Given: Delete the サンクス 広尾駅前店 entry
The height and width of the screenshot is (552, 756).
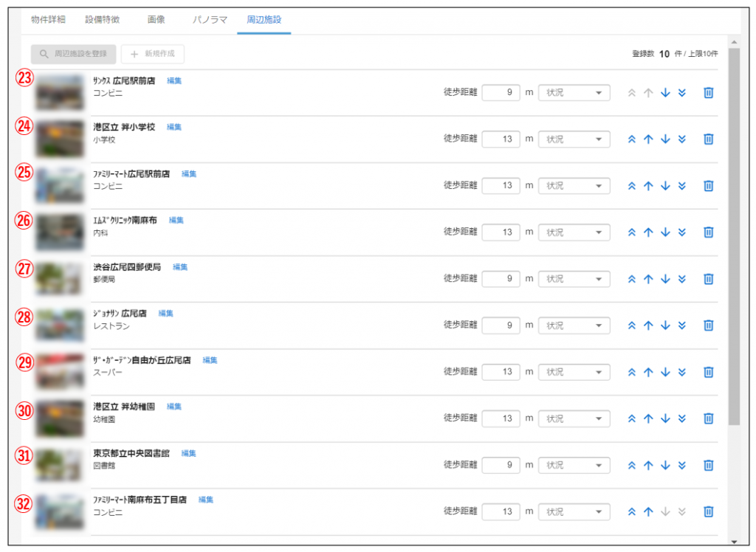Looking at the screenshot, I should [708, 92].
